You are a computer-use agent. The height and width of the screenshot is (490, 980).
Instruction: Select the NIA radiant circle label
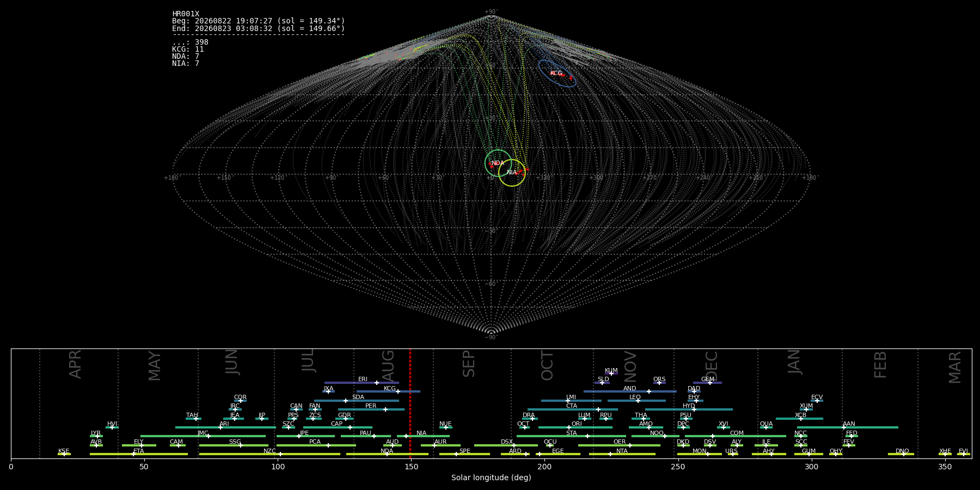tap(512, 173)
